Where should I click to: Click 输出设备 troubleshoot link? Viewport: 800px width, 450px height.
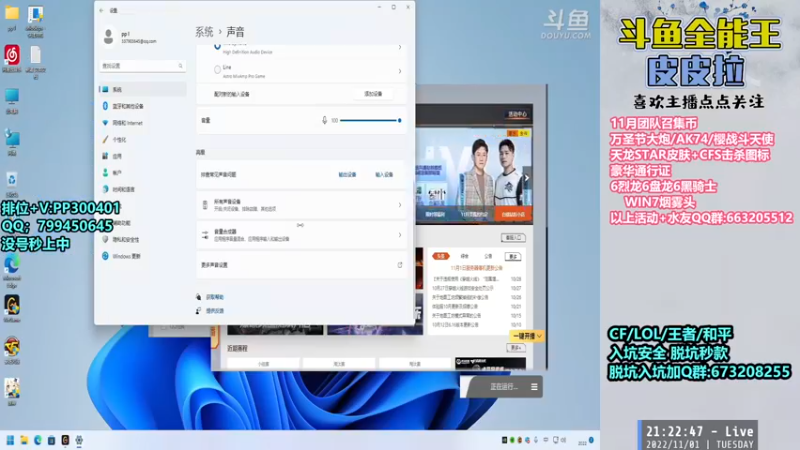[x=347, y=174]
